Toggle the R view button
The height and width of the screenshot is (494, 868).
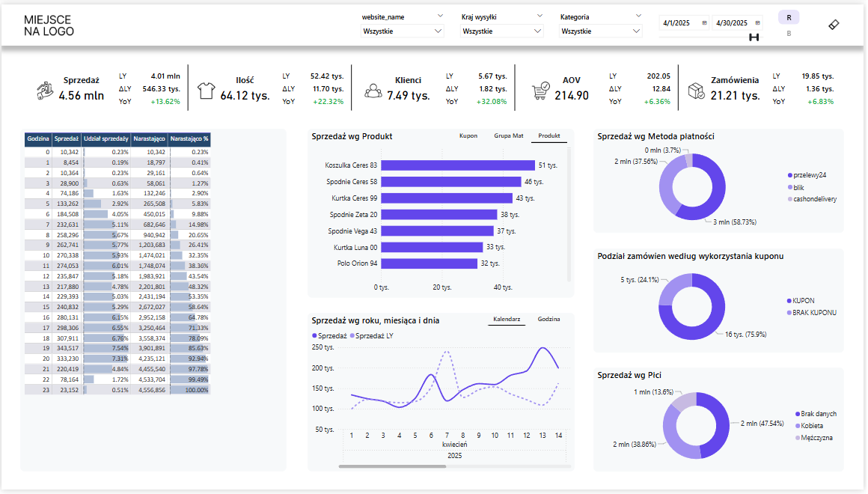(789, 17)
